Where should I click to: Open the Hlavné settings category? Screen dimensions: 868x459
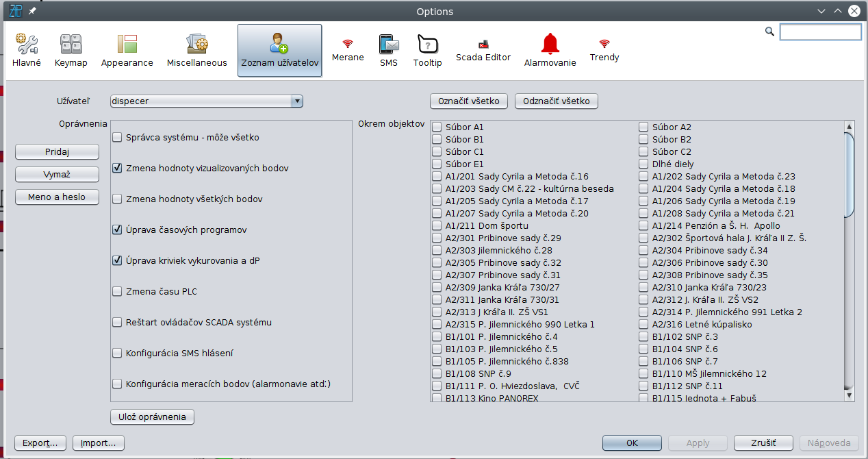pyautogui.click(x=27, y=50)
